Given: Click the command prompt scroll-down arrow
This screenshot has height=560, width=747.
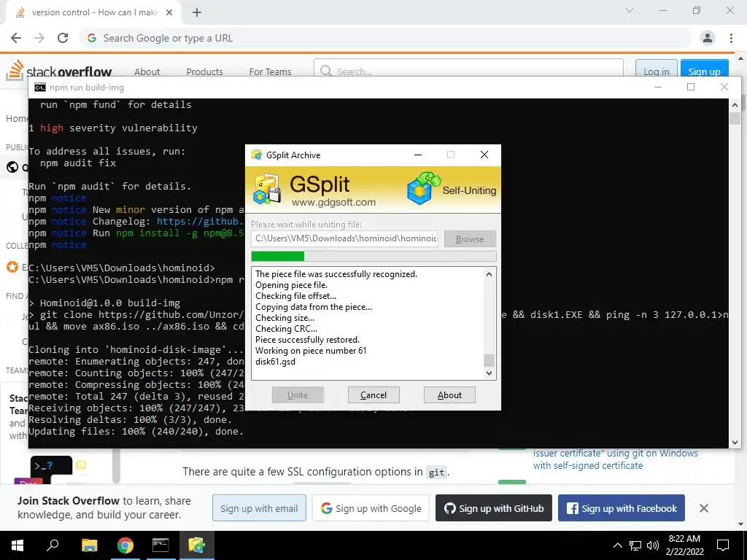Looking at the screenshot, I should (x=735, y=443).
